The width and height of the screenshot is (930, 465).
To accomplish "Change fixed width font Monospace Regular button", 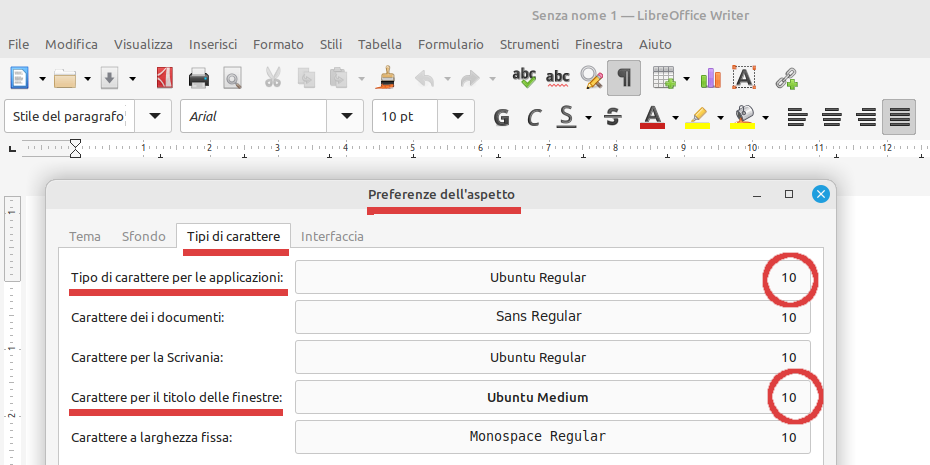I will [553, 437].
